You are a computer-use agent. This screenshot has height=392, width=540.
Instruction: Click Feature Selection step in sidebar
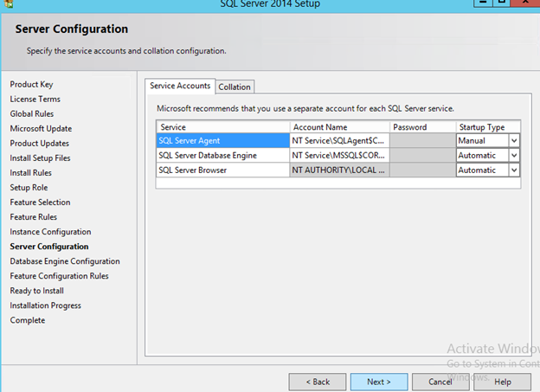click(40, 202)
